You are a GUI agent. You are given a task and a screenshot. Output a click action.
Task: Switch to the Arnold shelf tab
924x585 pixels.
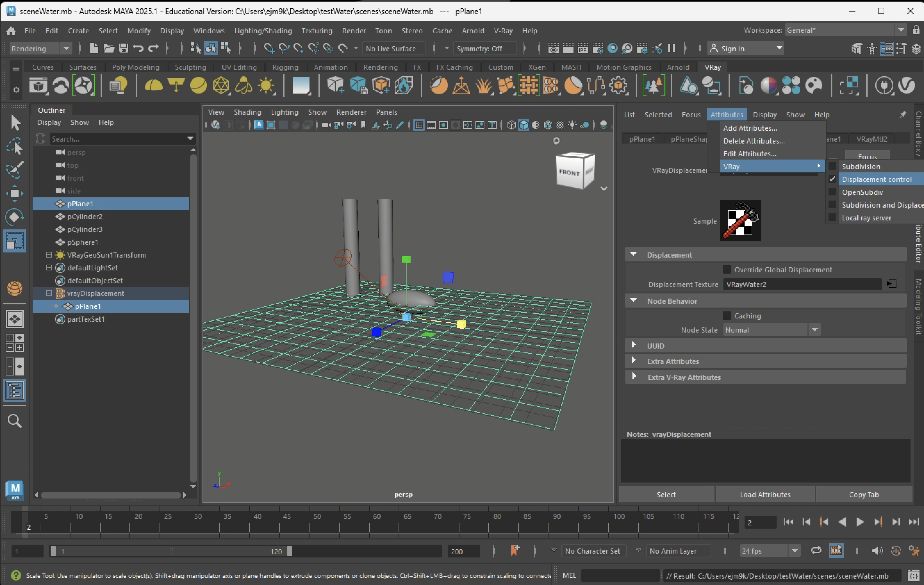click(678, 67)
